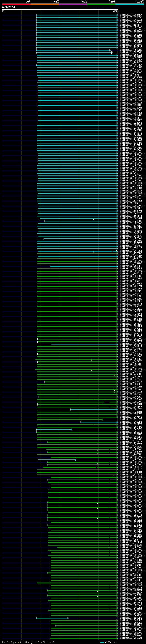
Task: Click the orange ~40% identity color segment
Action: 45,4
